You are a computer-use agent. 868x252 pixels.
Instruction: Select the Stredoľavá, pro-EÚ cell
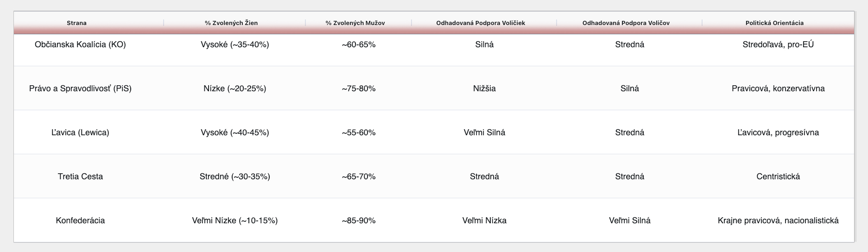point(778,45)
